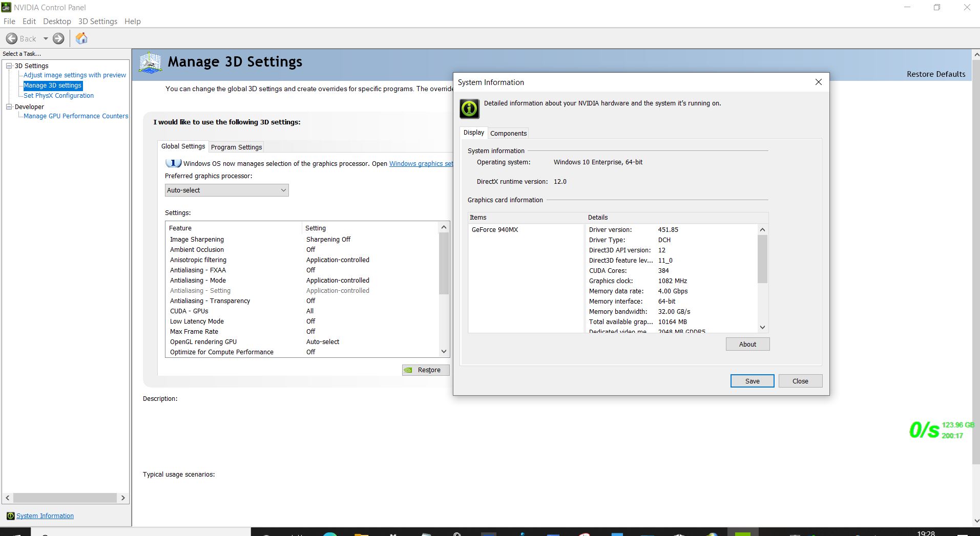Open the 3D Settings menu
Viewport: 980px width, 536px height.
coord(98,22)
